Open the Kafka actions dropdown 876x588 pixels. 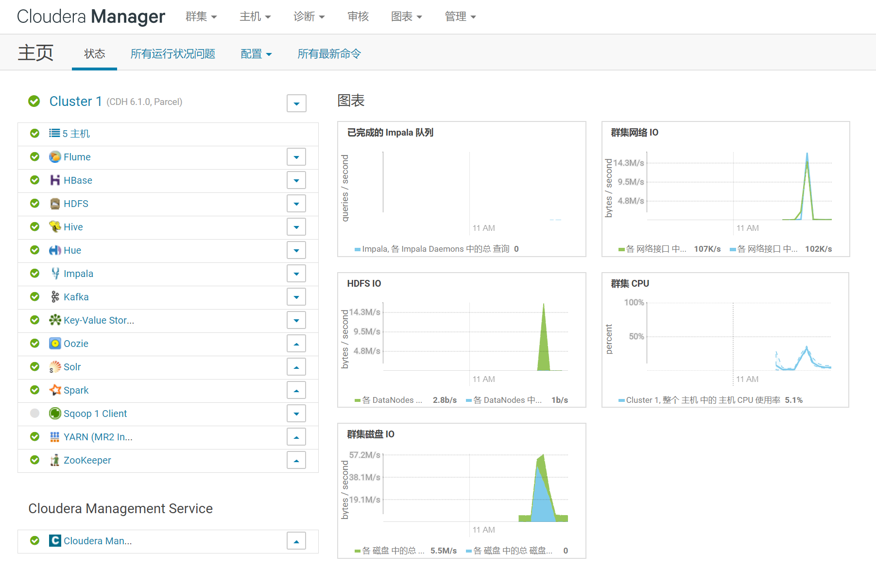[296, 297]
